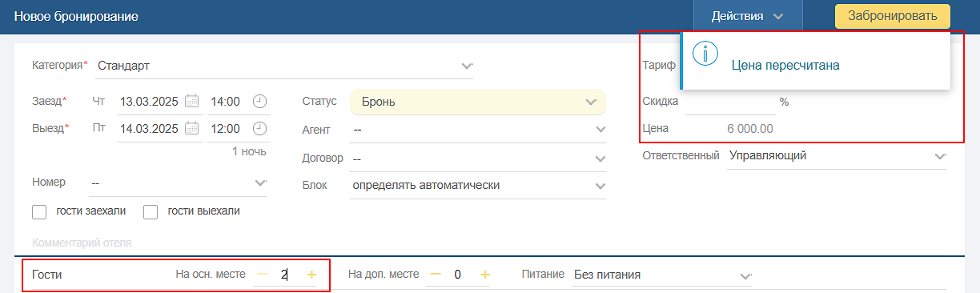Click the 'Новое бронирование' title

point(76,16)
